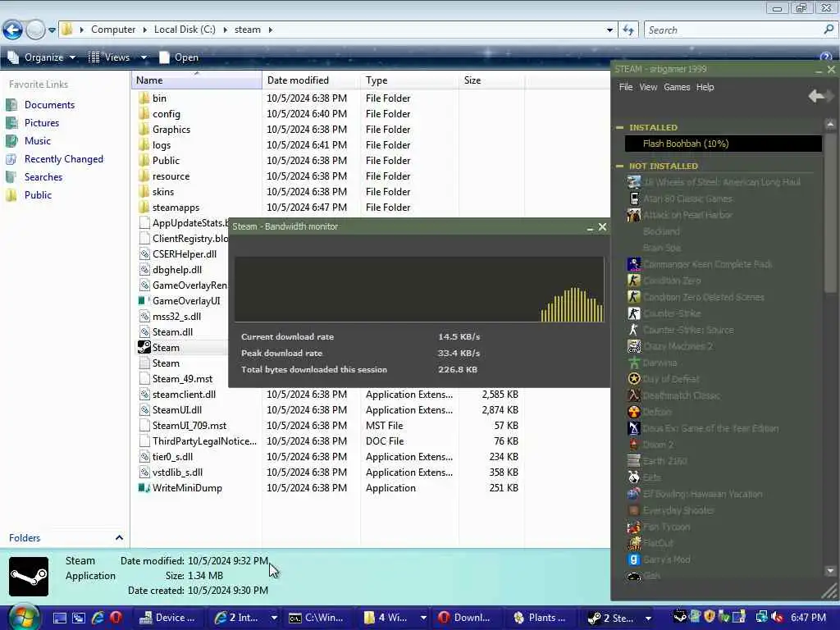Click Local Disk (C:) in the address breadcrumb
The width and height of the screenshot is (840, 630).
tap(185, 30)
